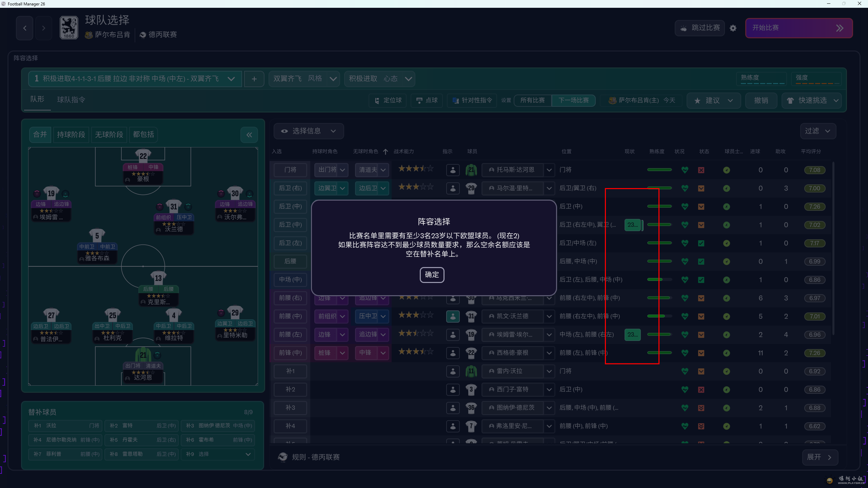Click goalkeeper 21 shirt icon in list
Viewport: 868px width, 488px height.
tap(471, 170)
